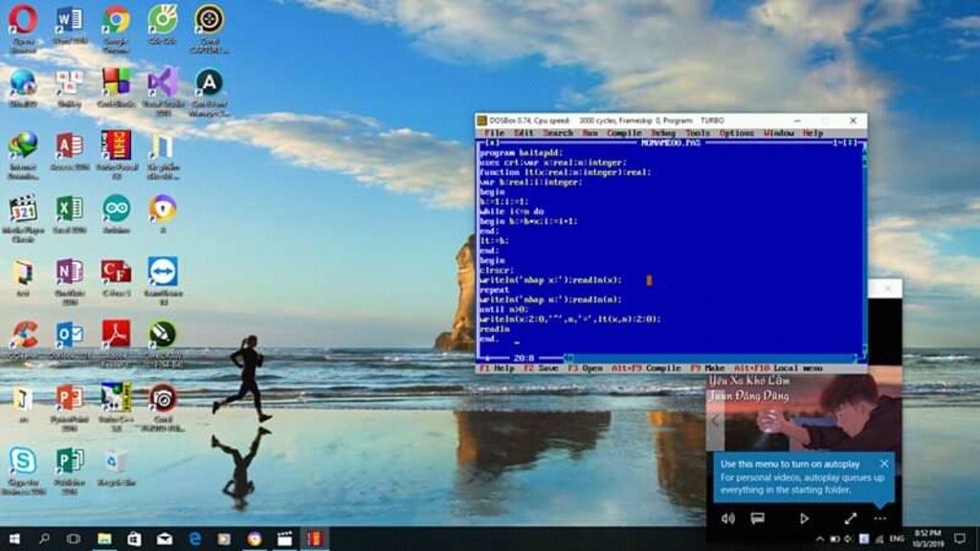Open the red Turbo Pascal desktop shortcut
980x551 pixels.
(x=116, y=145)
